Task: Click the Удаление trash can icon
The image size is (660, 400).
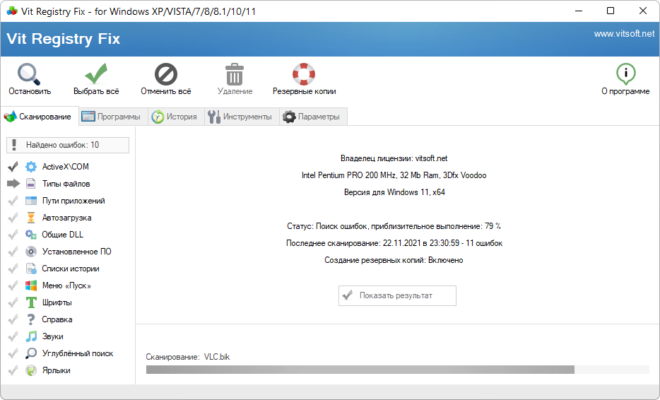Action: click(x=234, y=74)
